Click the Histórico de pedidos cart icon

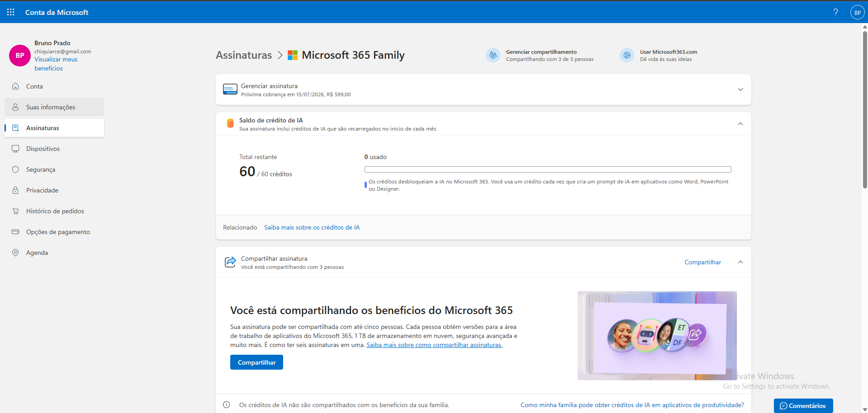[15, 211]
